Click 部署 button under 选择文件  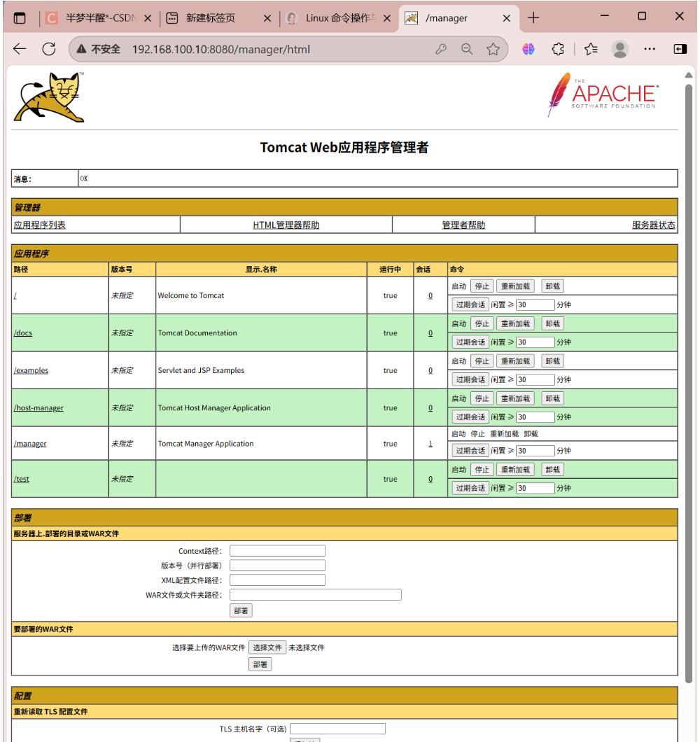pos(260,664)
